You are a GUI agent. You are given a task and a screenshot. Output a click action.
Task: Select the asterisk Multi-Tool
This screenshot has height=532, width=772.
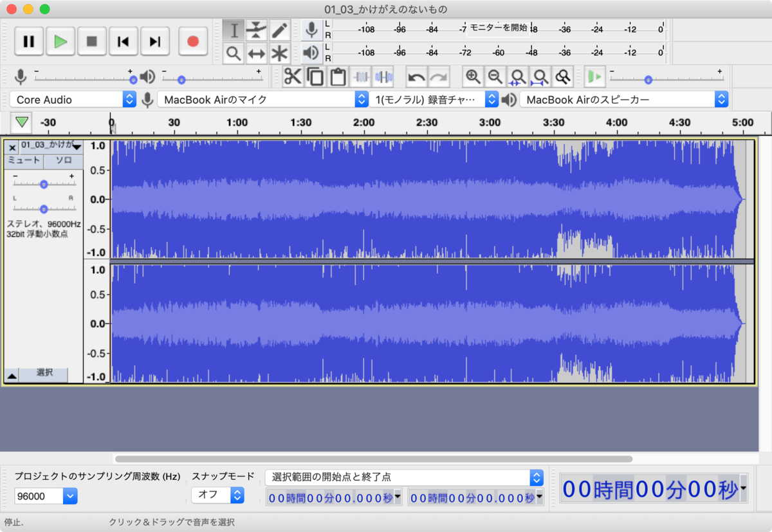coord(279,53)
